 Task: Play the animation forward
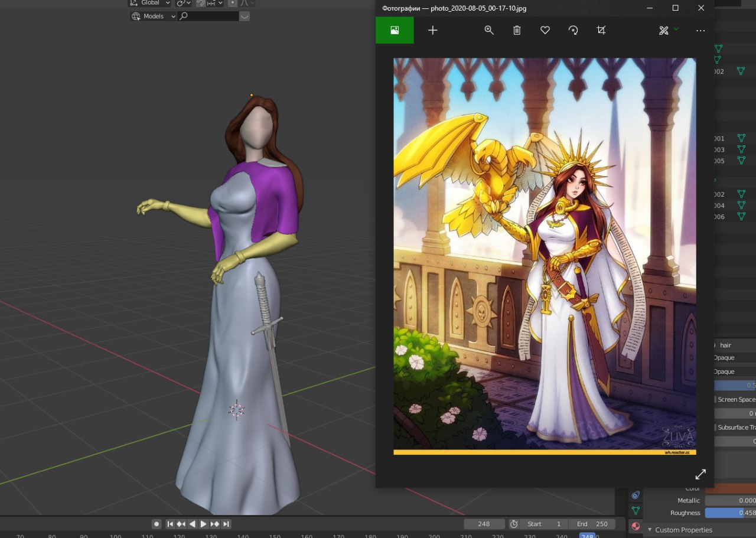pyautogui.click(x=203, y=524)
